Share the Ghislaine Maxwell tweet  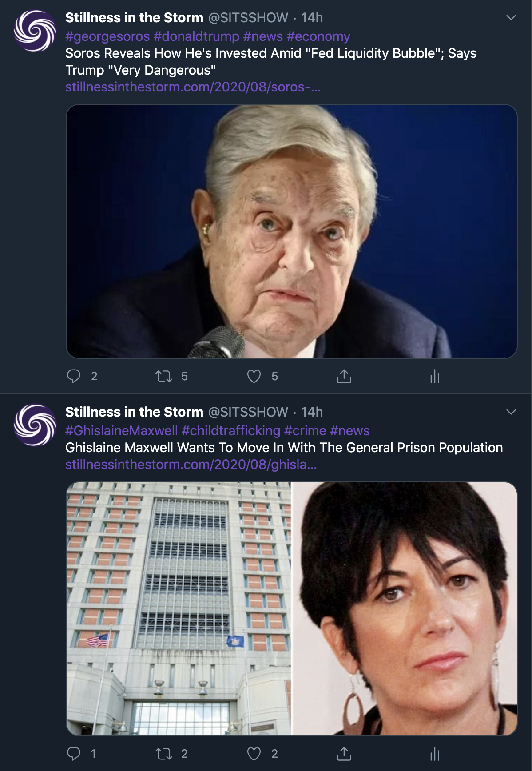344,753
